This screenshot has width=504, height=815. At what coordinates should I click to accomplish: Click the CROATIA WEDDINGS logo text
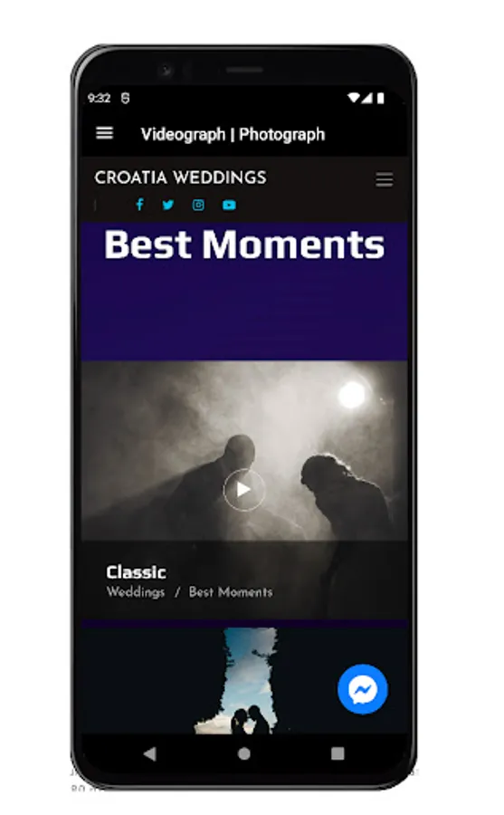point(180,177)
